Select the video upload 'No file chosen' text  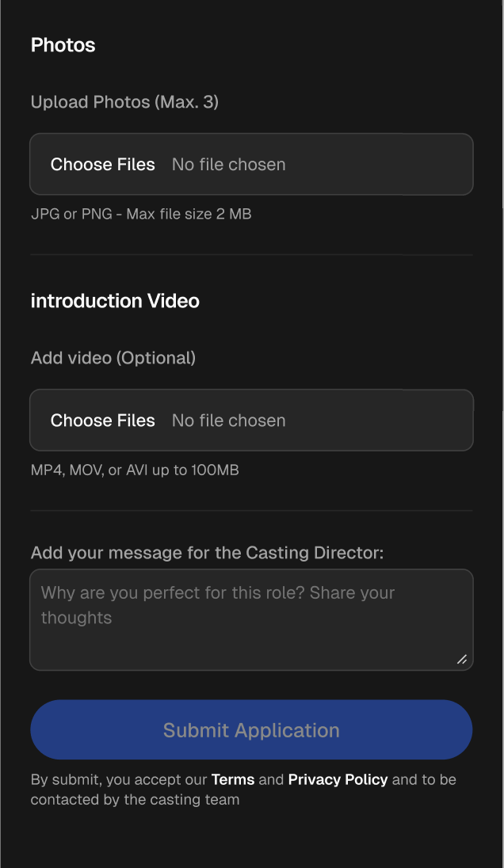[x=229, y=421]
